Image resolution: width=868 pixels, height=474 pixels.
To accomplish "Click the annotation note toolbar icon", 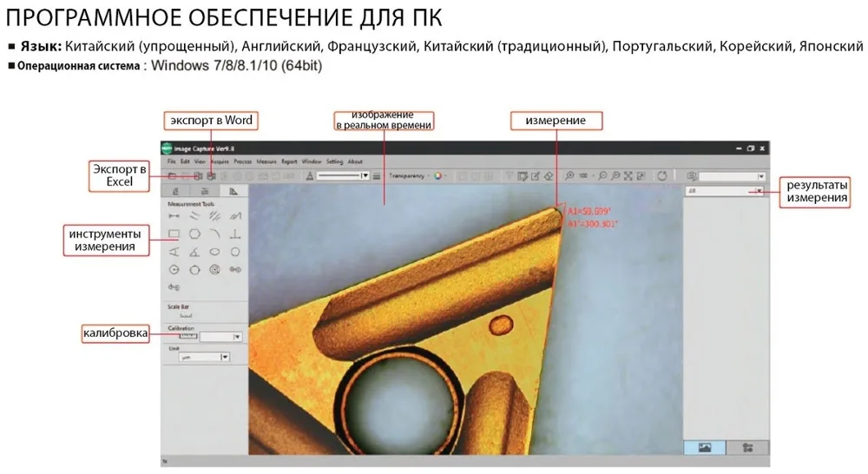I will click(523, 176).
